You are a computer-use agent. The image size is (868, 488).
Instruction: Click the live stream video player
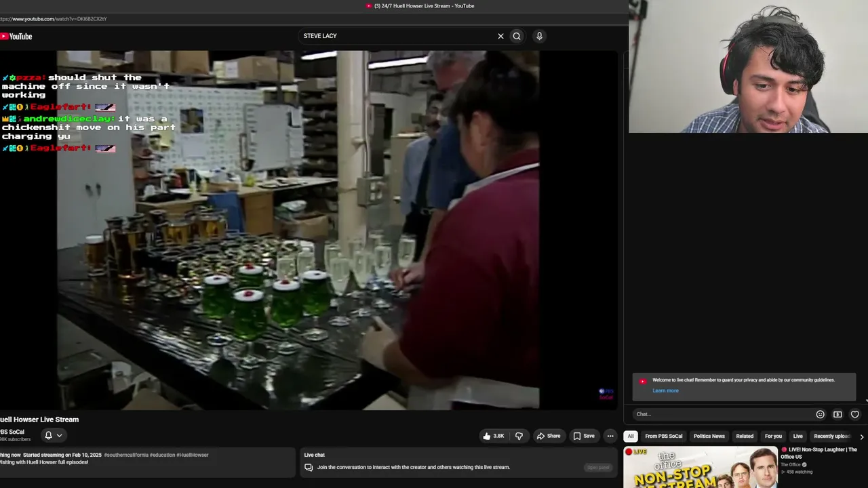(x=309, y=230)
